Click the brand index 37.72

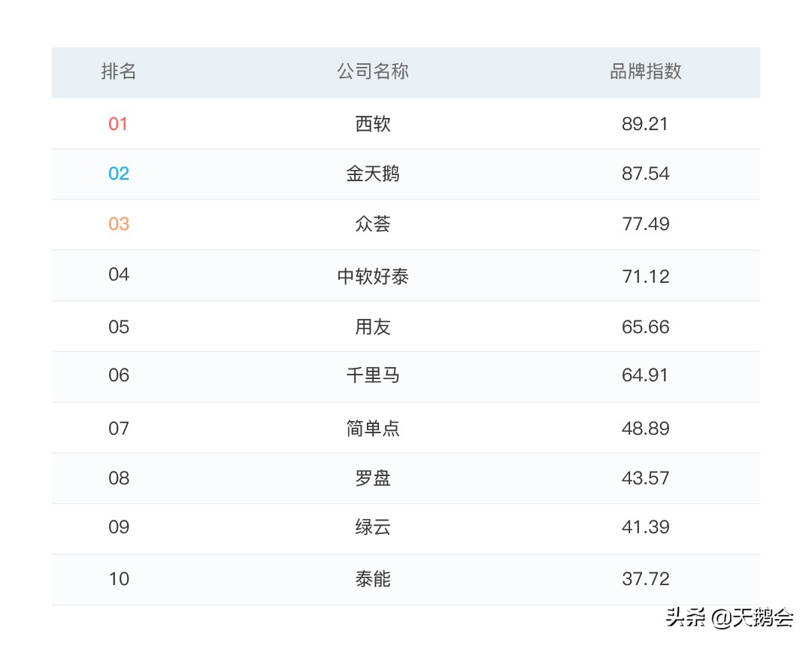[x=647, y=579]
